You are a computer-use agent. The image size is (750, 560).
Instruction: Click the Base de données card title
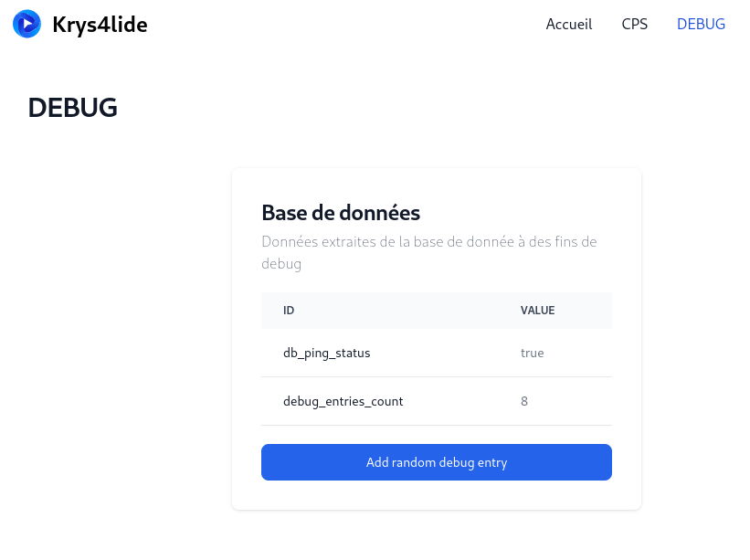[341, 213]
